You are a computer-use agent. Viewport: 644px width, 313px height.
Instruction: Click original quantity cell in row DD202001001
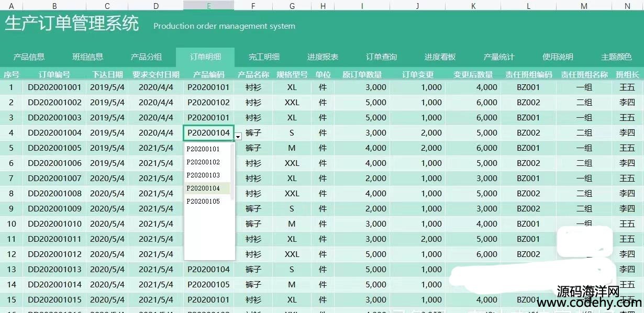click(362, 87)
